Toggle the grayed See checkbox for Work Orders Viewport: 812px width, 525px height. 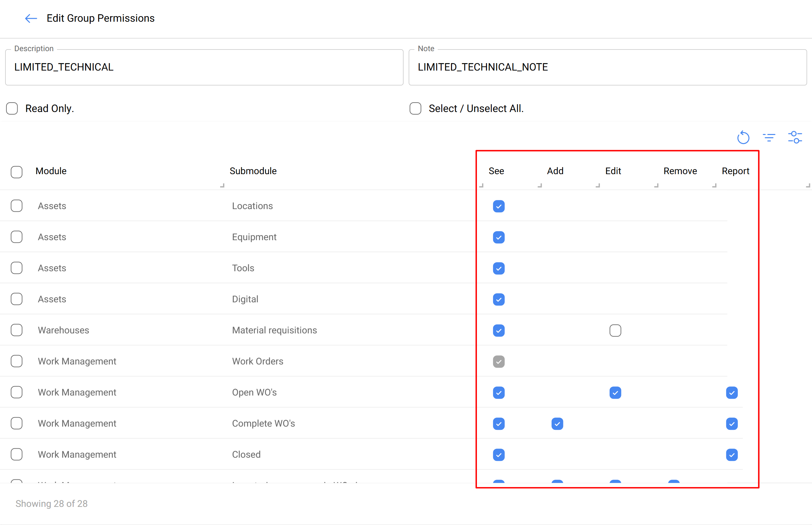click(498, 361)
